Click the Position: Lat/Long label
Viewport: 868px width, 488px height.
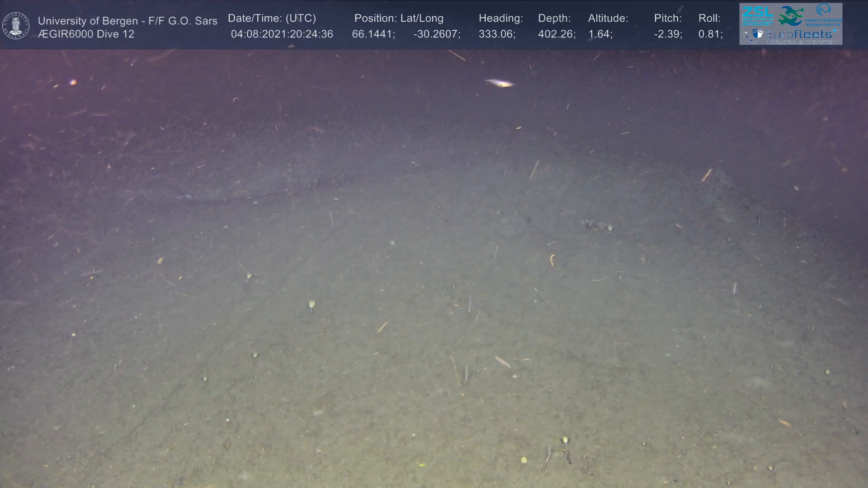click(399, 19)
